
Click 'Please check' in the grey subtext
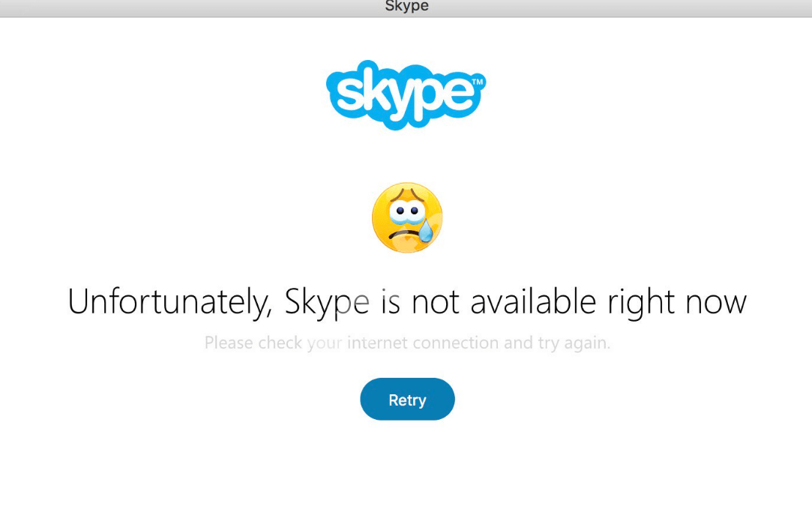(253, 343)
